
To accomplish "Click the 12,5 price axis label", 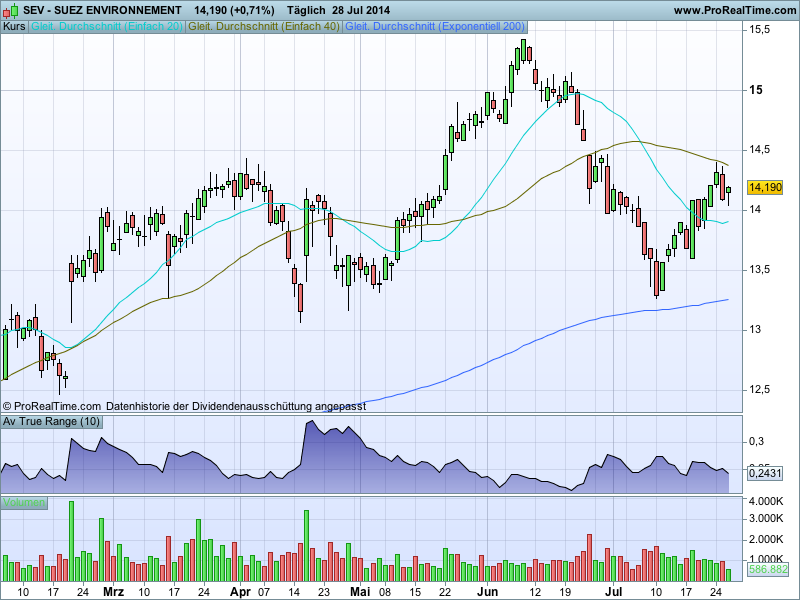I will 759,390.
